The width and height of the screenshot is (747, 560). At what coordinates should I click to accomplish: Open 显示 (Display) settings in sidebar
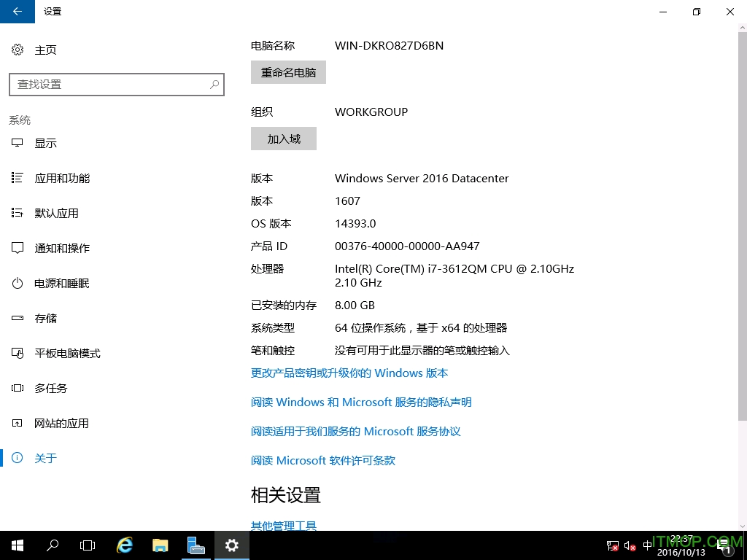point(46,143)
